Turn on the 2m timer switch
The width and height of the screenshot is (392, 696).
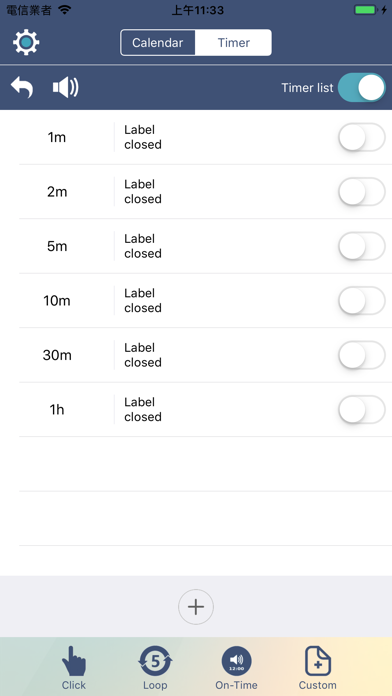tap(361, 192)
